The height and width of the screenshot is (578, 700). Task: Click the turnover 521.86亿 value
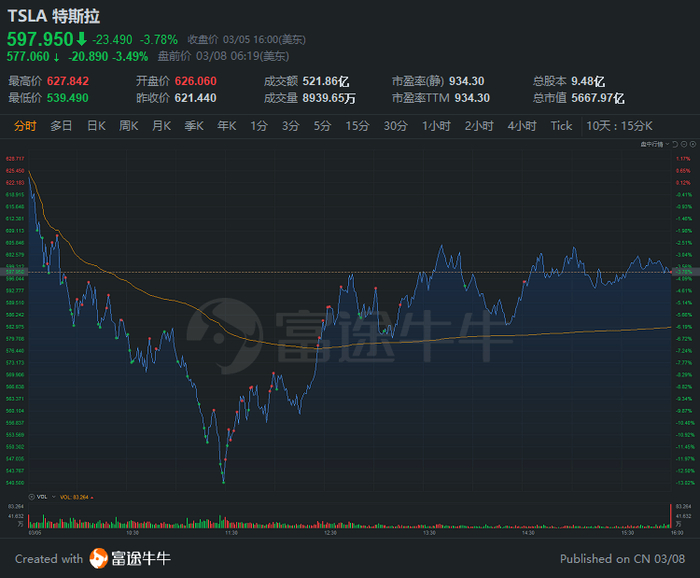(326, 81)
